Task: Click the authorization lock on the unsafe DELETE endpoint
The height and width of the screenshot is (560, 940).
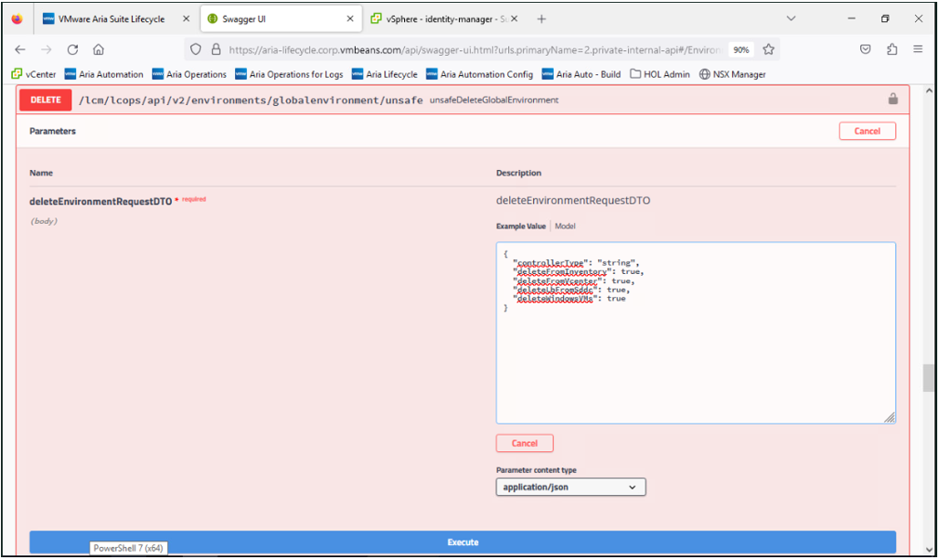Action: [893, 98]
